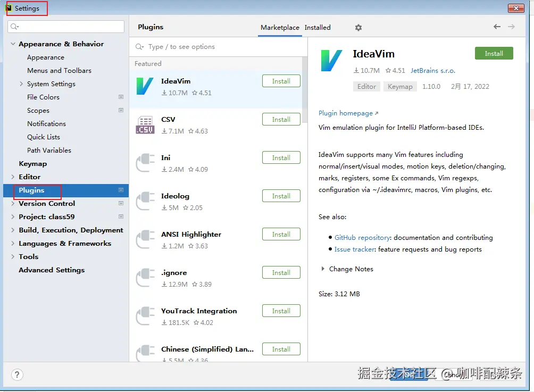
Task: Open the GitHub repository link
Action: click(x=362, y=237)
